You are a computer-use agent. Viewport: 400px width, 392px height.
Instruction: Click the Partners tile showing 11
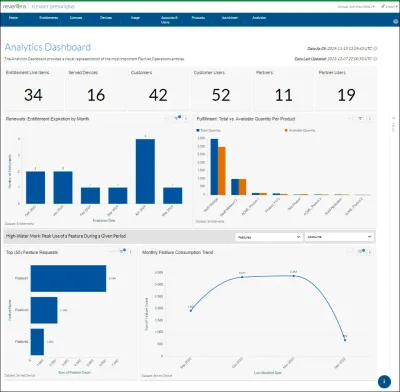pyautogui.click(x=283, y=89)
